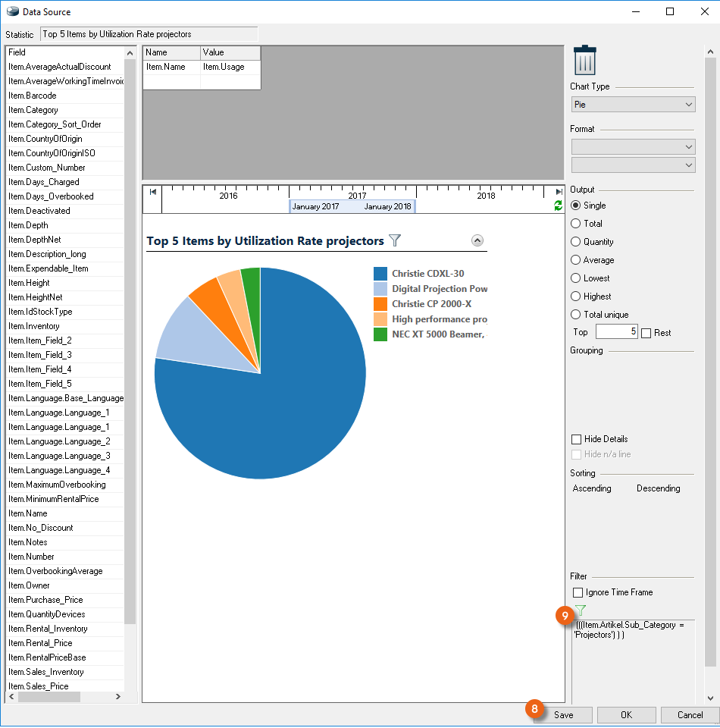Jump to timeline end arrow
This screenshot has width=720, height=728.
pyautogui.click(x=559, y=193)
